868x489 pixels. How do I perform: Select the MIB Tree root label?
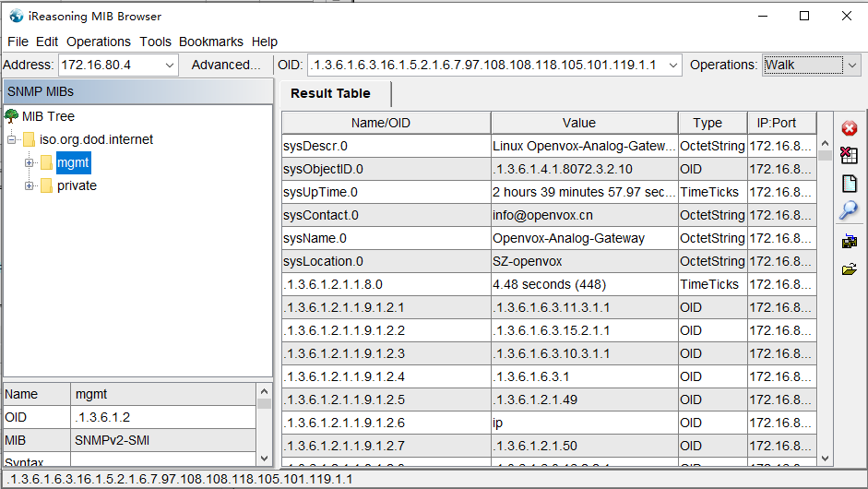(48, 116)
